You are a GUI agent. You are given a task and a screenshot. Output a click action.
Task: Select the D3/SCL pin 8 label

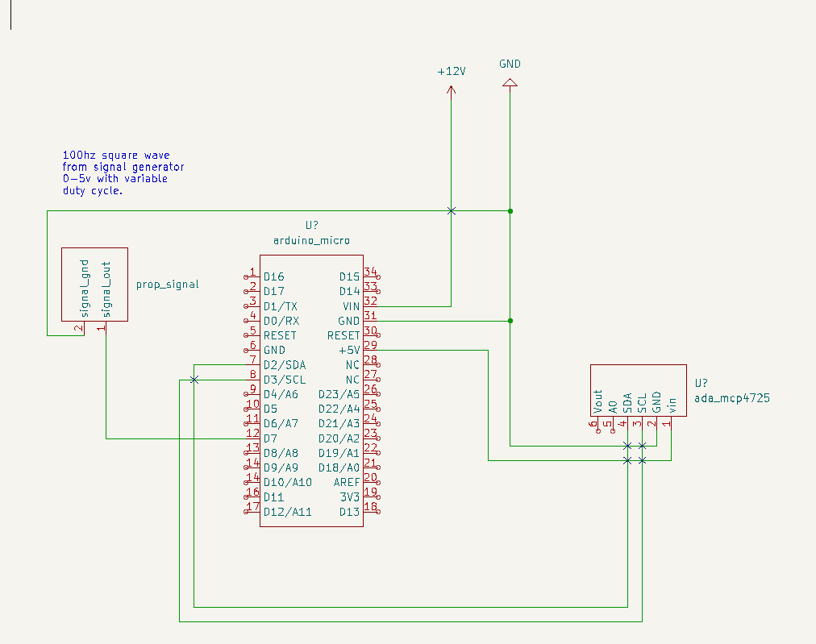pyautogui.click(x=285, y=380)
